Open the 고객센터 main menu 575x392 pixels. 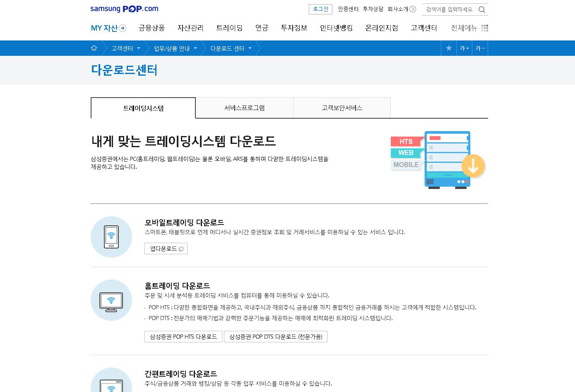[424, 28]
